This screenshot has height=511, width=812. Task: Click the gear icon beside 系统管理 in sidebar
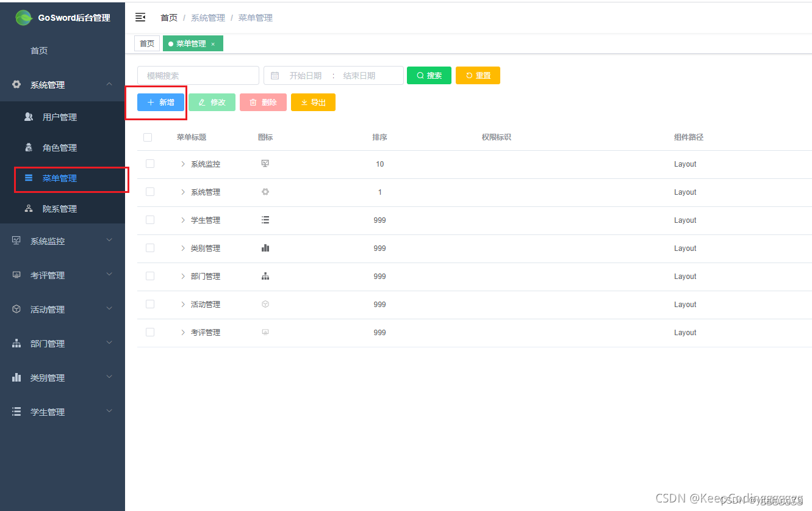point(16,84)
